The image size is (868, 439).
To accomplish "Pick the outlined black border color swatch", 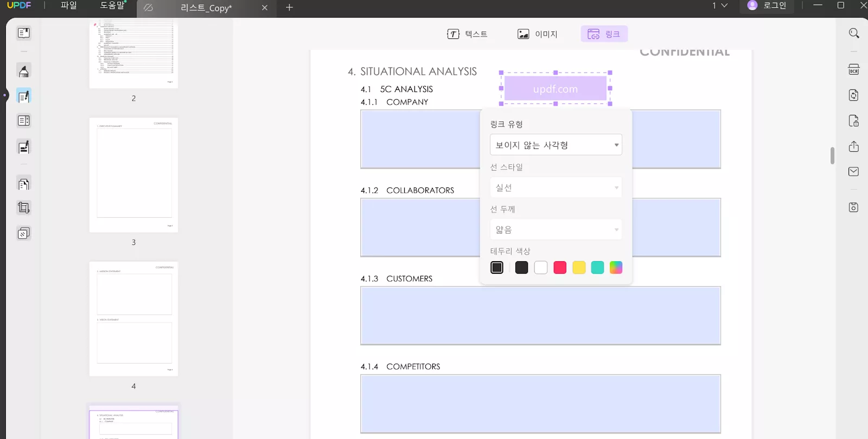I will pyautogui.click(x=497, y=268).
